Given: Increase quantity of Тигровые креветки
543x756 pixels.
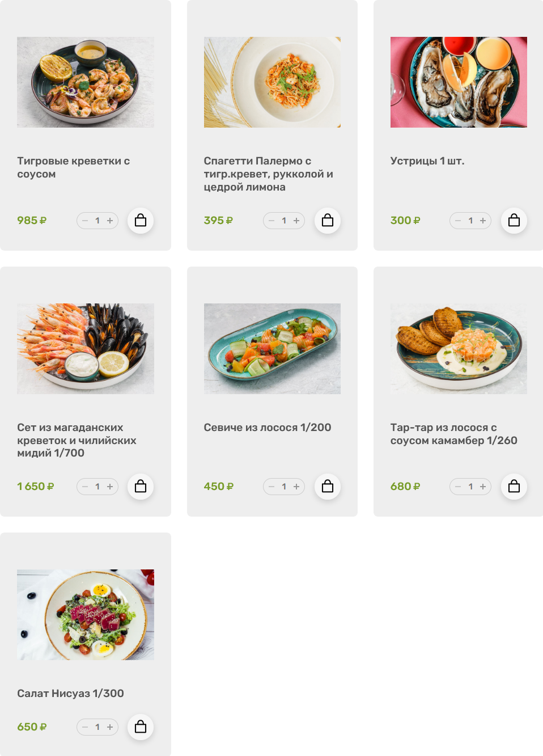Looking at the screenshot, I should [110, 221].
